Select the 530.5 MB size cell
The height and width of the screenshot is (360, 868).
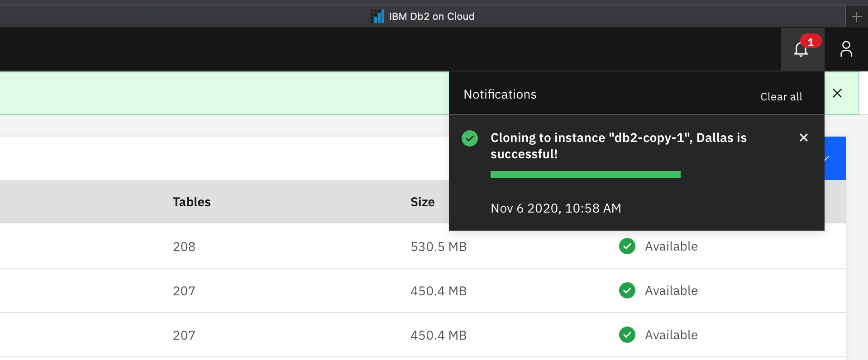(x=438, y=246)
